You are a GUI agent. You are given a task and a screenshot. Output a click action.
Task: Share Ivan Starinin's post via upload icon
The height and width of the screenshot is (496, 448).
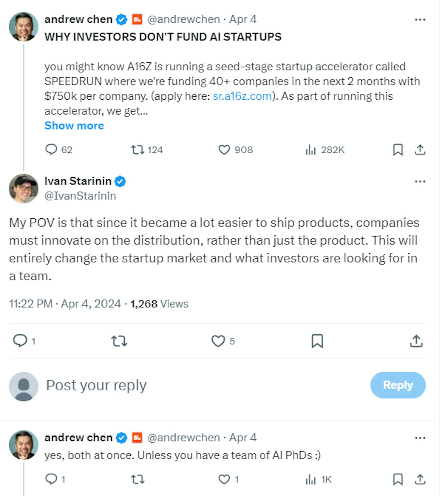click(x=416, y=341)
